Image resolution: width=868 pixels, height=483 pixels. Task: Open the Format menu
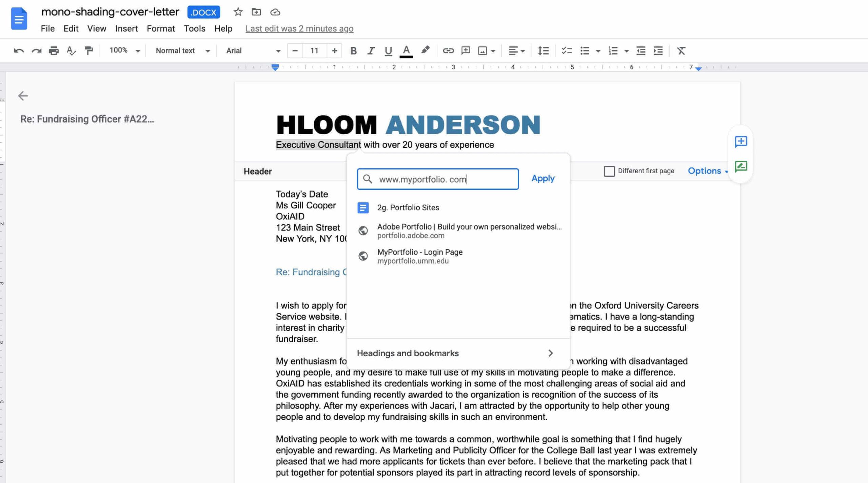point(161,28)
